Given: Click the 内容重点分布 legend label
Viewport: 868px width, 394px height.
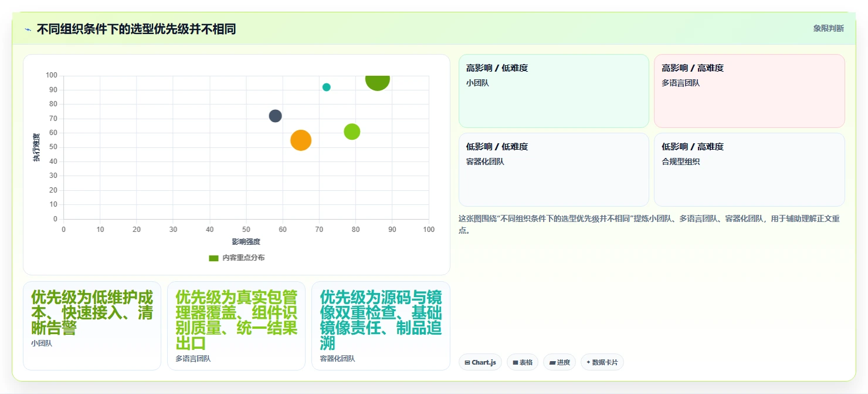Looking at the screenshot, I should 243,258.
